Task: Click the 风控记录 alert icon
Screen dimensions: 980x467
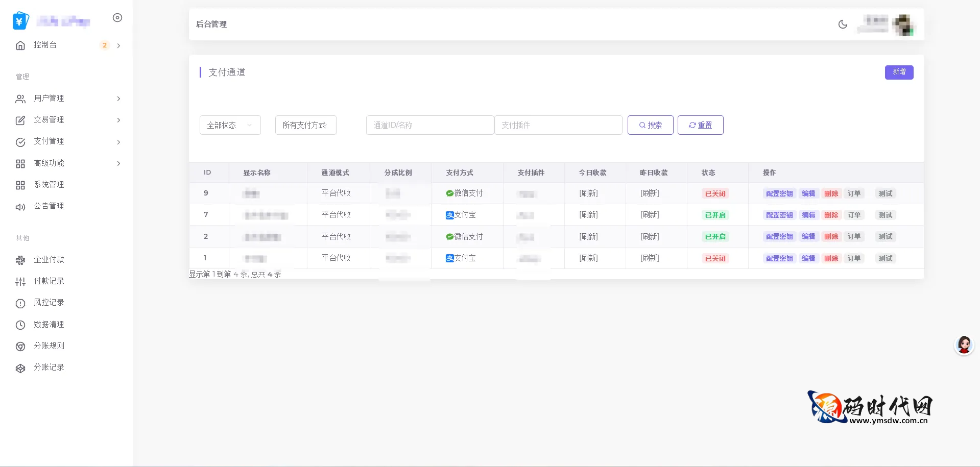Action: pyautogui.click(x=20, y=303)
